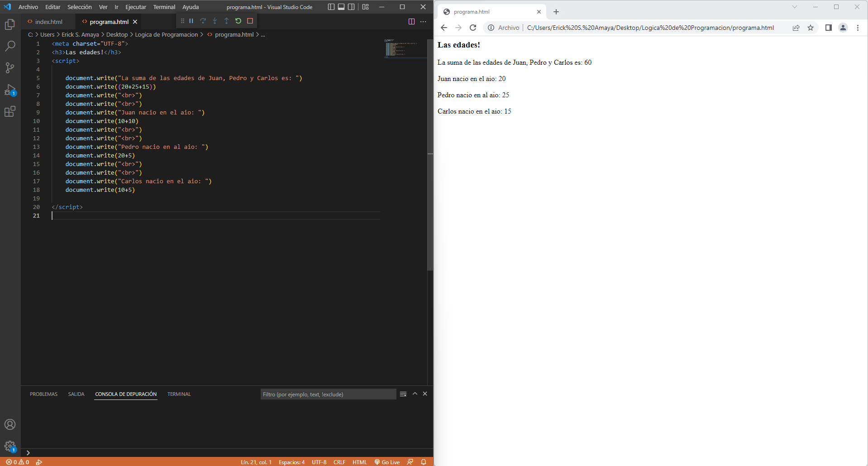
Task: Open the Run and Debug view
Action: tap(10, 90)
